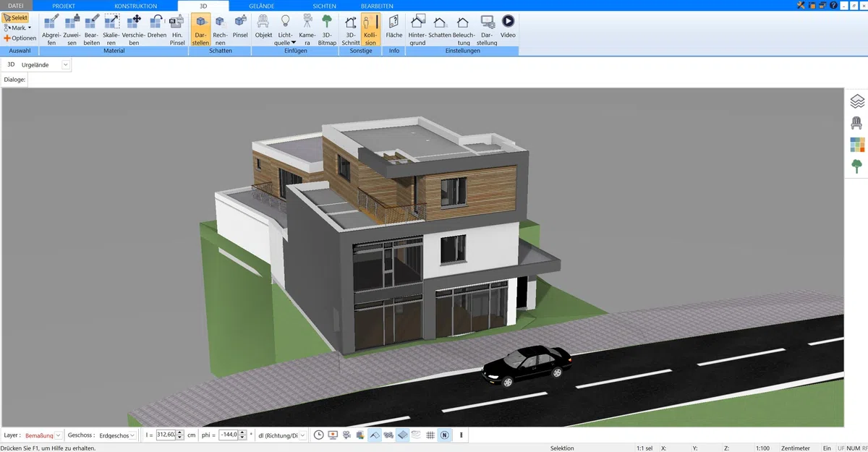Image resolution: width=868 pixels, height=452 pixels.
Task: Click Optionen in the Auswahl group
Action: 20,38
